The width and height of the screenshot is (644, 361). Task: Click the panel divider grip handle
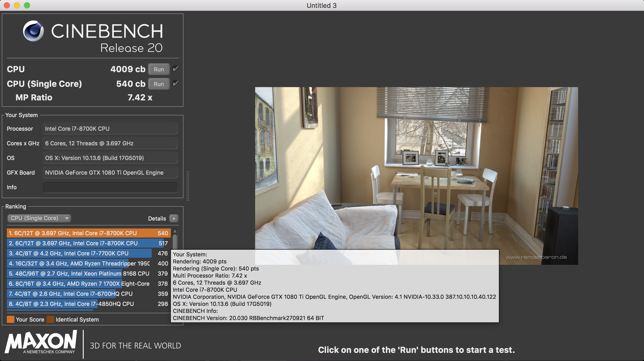pos(187,186)
